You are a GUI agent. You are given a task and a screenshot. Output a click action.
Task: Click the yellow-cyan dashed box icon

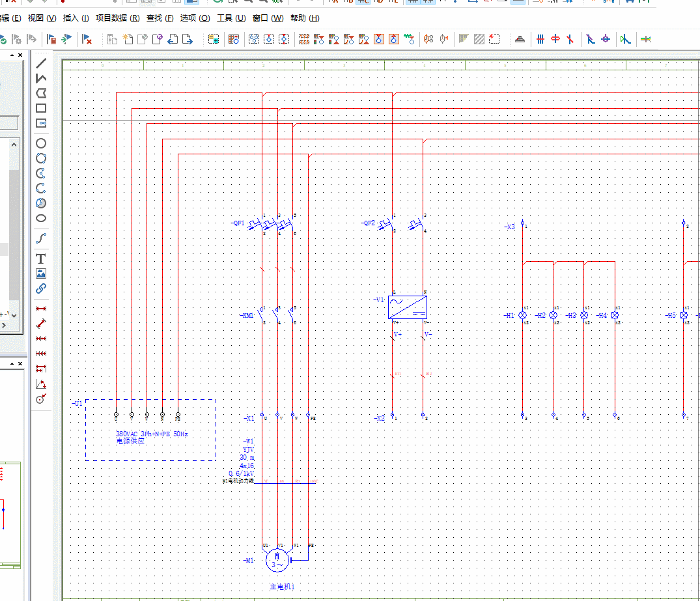(x=214, y=39)
